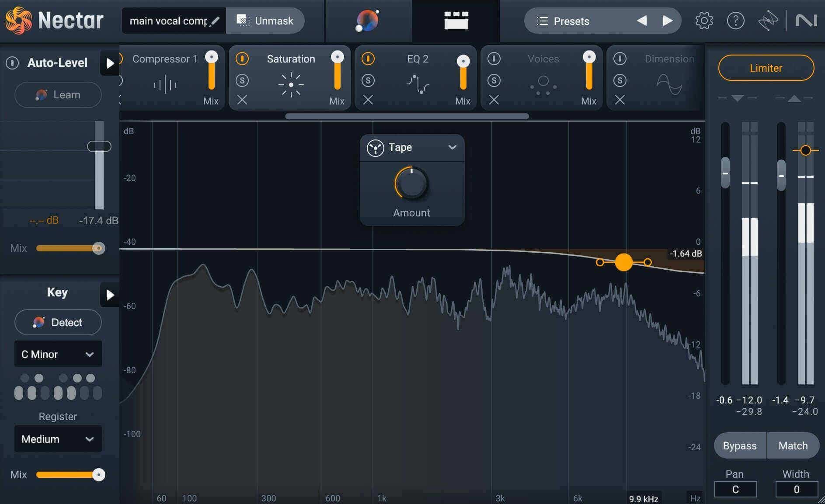The image size is (825, 504).
Task: Click the iZotope relay swirl icon
Action: [x=768, y=21]
